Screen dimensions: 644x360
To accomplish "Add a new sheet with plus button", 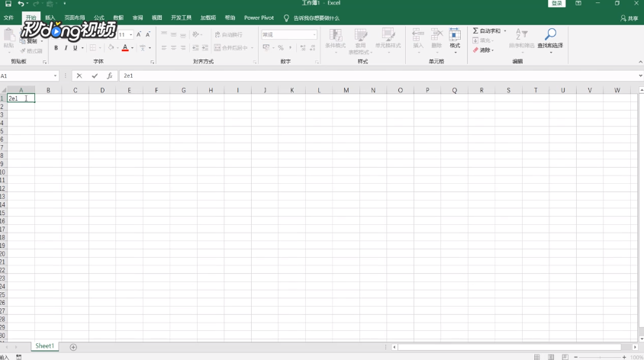I will point(73,347).
